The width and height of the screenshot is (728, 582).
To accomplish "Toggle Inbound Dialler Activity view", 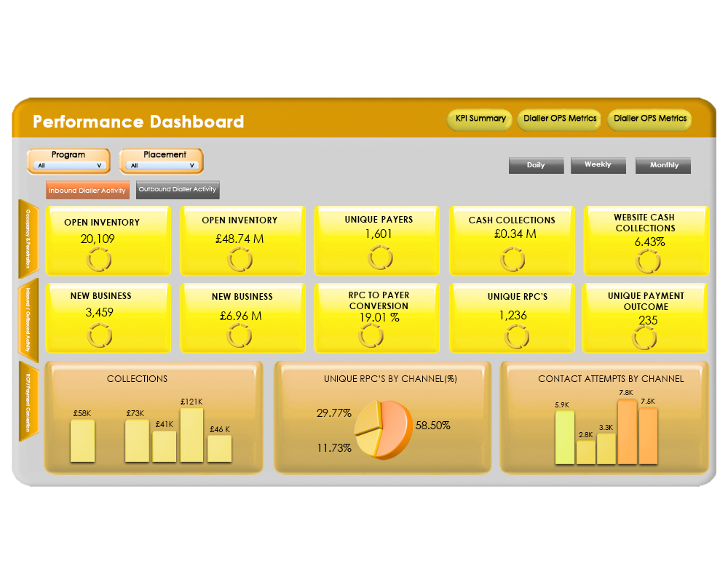I will tap(87, 191).
